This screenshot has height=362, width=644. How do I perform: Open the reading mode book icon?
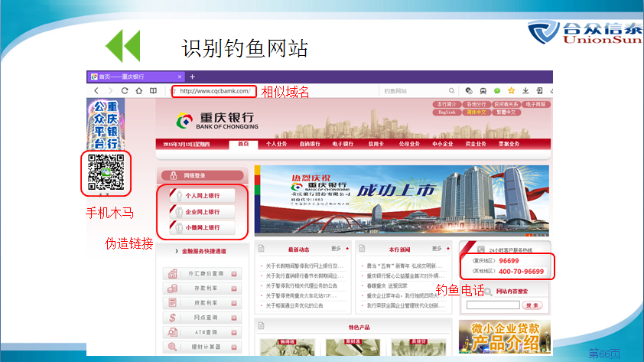(153, 91)
